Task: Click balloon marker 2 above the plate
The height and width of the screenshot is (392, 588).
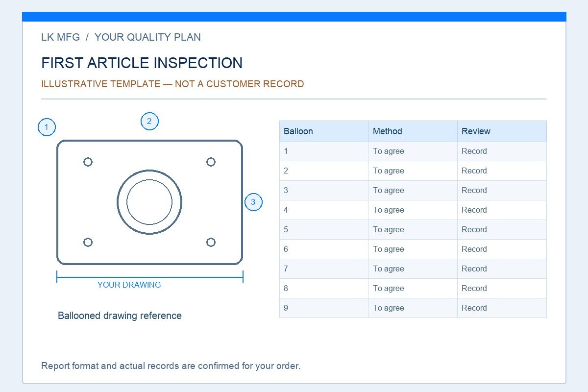Action: [149, 121]
